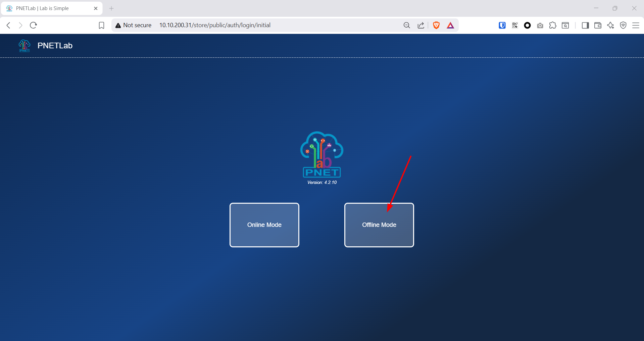
Task: Open the page zoom control
Action: (407, 25)
